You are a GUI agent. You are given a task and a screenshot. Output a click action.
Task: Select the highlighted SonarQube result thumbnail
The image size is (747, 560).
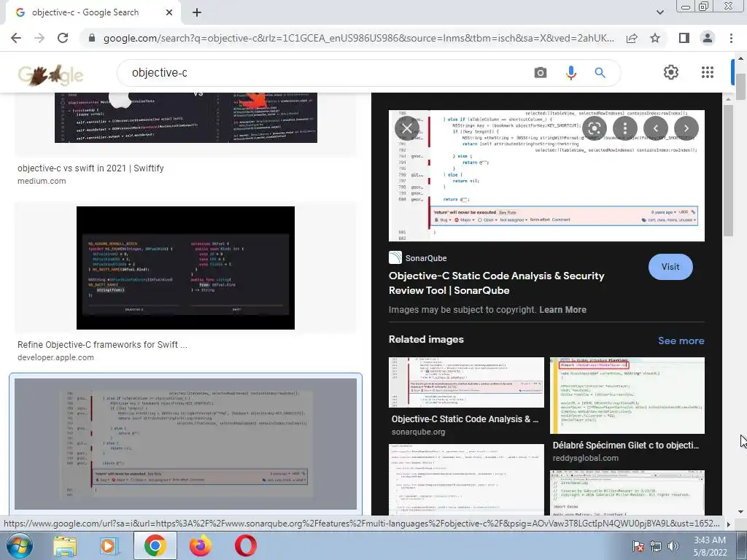tap(185, 444)
